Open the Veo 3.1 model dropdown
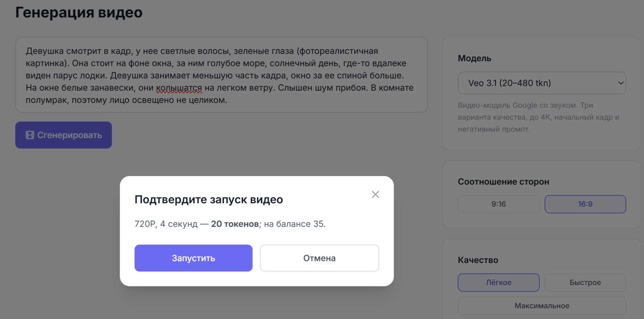Image resolution: width=644 pixels, height=319 pixels. [x=542, y=83]
